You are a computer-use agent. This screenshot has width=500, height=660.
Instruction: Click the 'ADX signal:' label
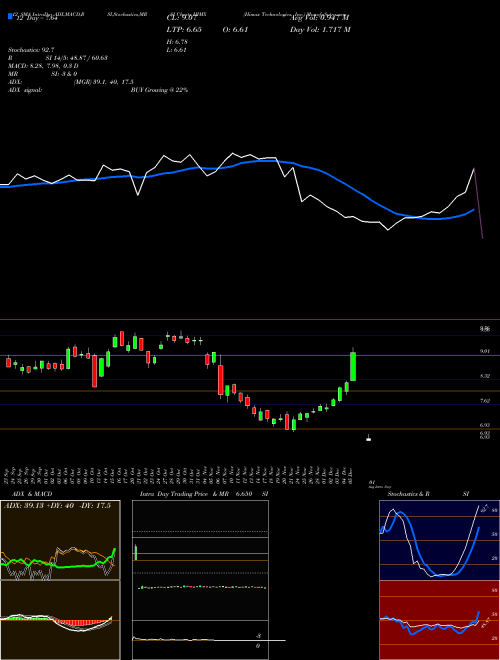coord(25,90)
